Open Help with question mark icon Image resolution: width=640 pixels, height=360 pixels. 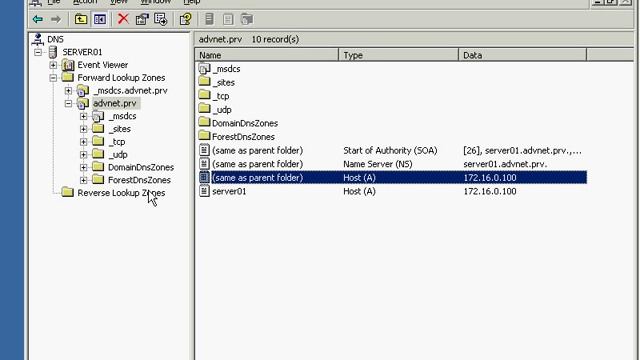point(186,19)
